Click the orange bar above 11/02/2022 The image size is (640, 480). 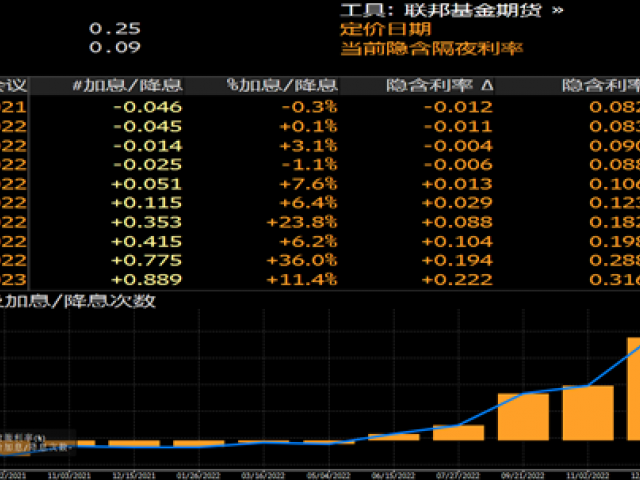tap(587, 412)
